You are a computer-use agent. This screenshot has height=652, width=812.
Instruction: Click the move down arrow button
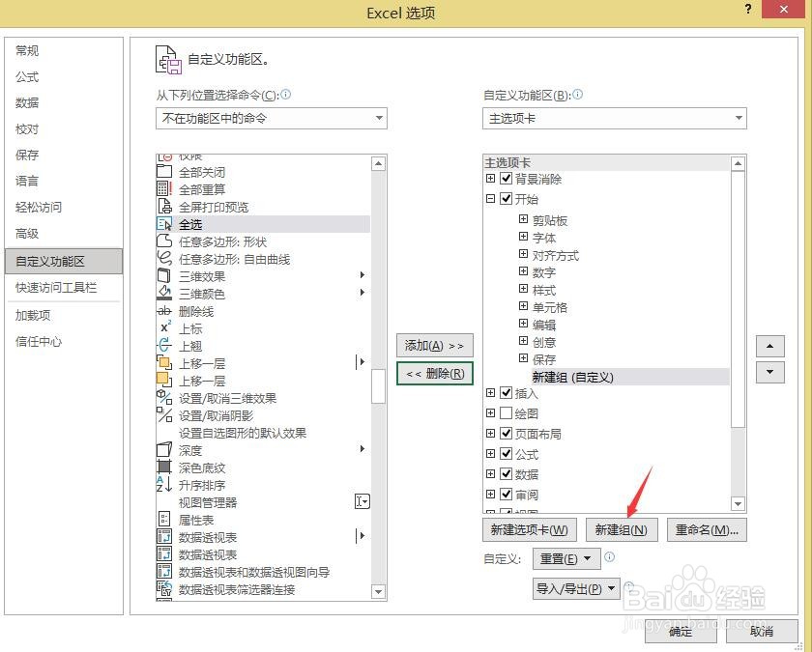(x=770, y=372)
